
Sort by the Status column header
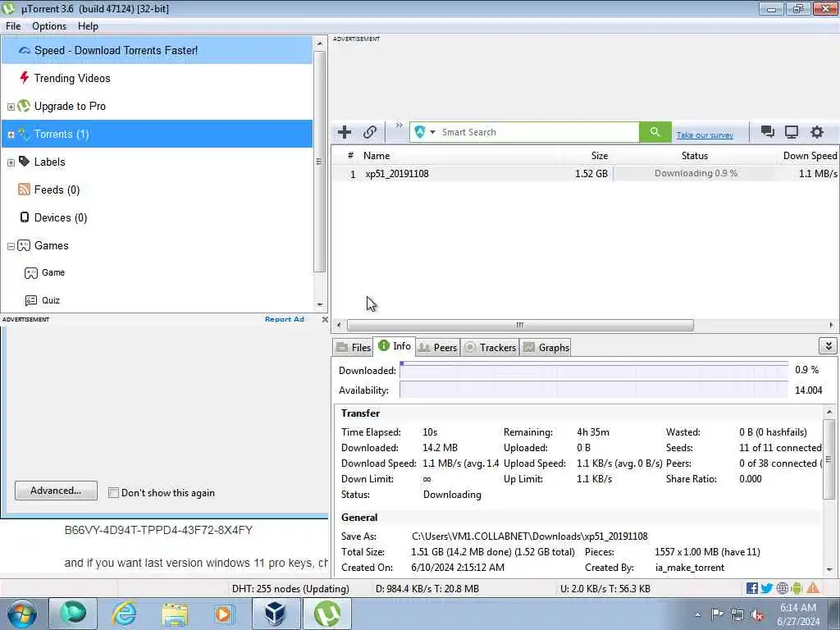pyautogui.click(x=694, y=156)
